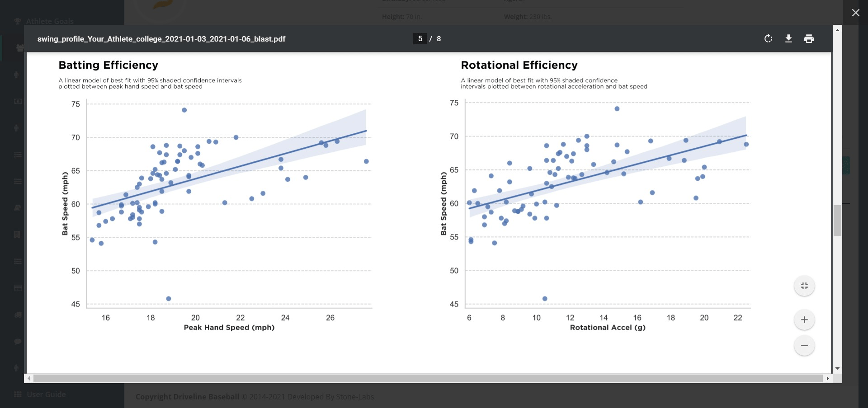868x408 pixels.
Task: Open the User Guide sidebar item
Action: pyautogui.click(x=46, y=394)
